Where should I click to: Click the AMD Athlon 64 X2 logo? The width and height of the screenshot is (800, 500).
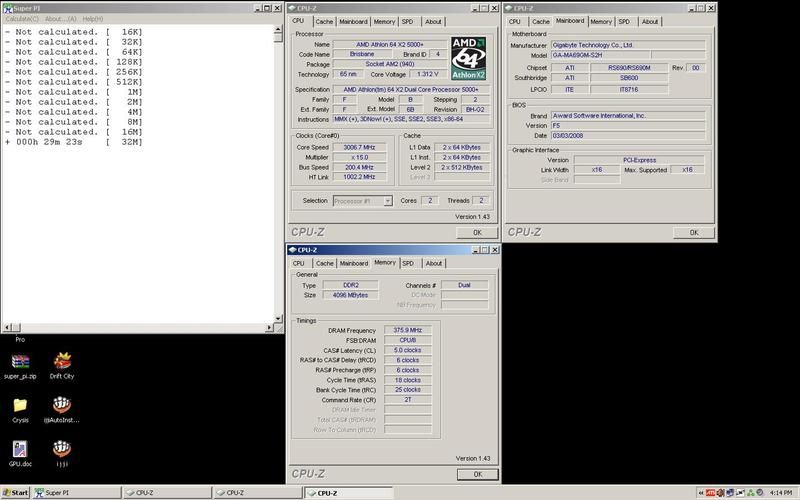point(469,56)
